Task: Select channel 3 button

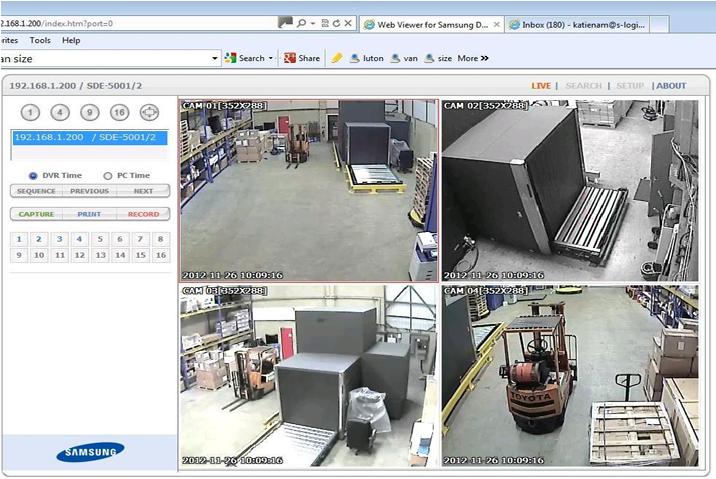Action: [x=59, y=239]
